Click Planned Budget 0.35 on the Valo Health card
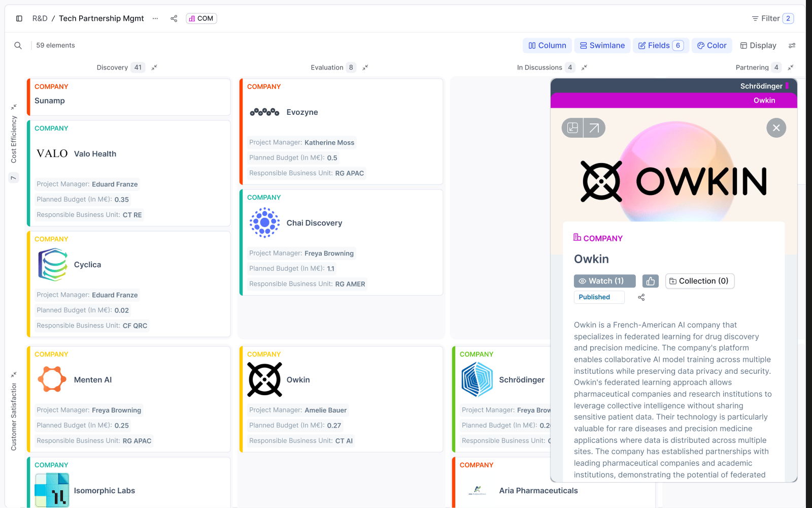 [83, 200]
